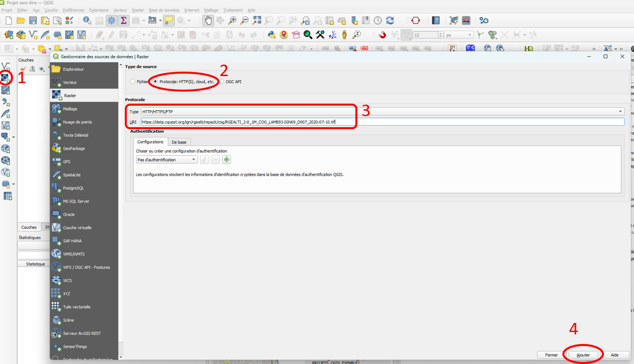Click in the URI input field
Viewport: 634px width, 364px height.
382,122
